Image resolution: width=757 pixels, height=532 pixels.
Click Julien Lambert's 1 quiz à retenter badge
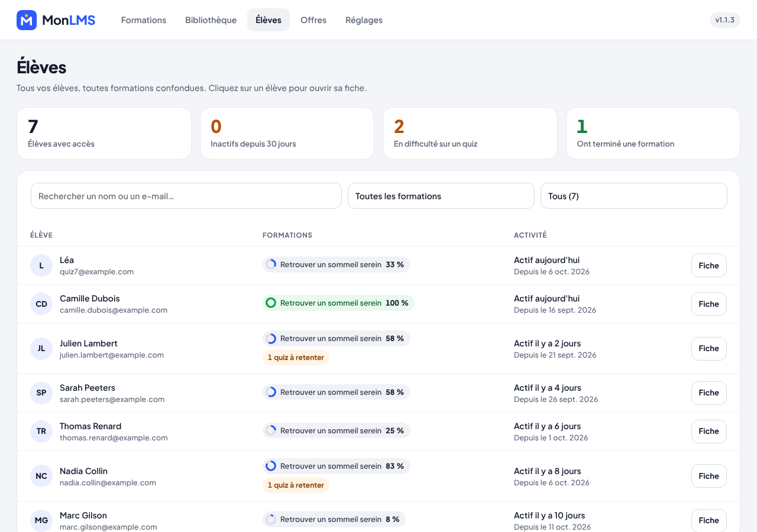296,358
